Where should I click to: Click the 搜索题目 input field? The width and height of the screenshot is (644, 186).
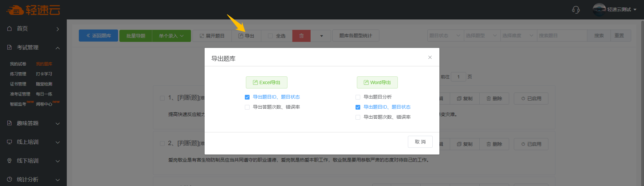point(562,36)
